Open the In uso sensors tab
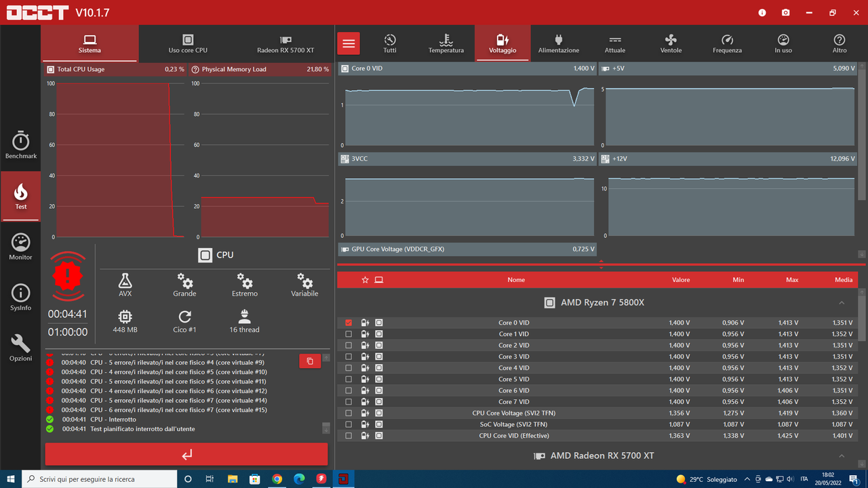Viewport: 868px width, 488px height. pos(783,44)
